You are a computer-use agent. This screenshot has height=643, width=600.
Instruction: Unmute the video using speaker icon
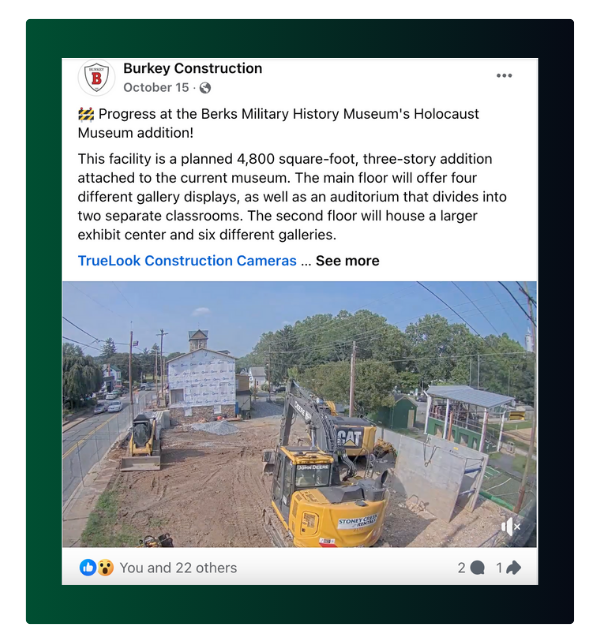(x=511, y=527)
